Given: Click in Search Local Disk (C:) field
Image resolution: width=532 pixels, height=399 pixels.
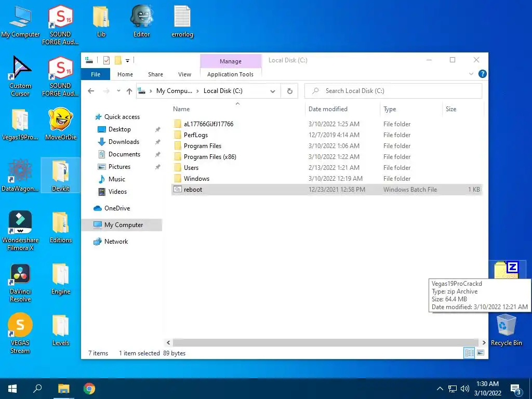Looking at the screenshot, I should pos(394,91).
